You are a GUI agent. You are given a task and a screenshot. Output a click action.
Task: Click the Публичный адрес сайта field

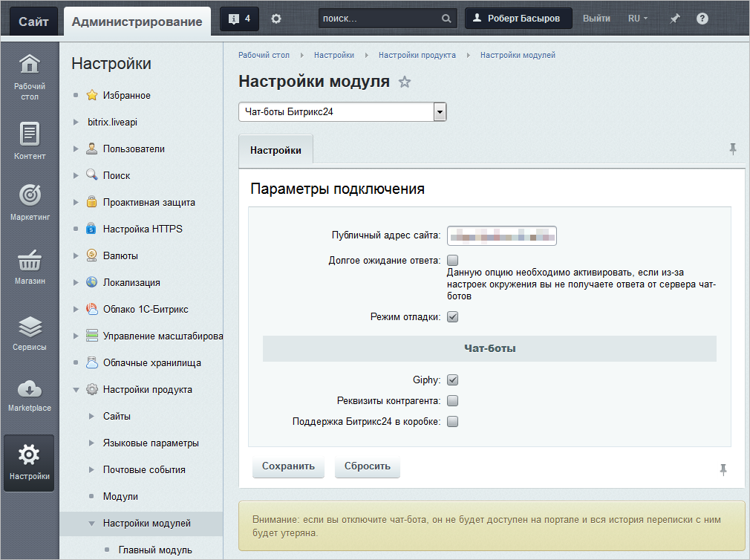click(502, 235)
